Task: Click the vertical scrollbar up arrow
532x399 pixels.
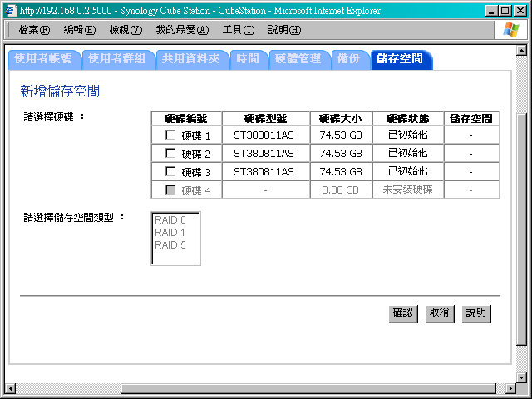Action: [521, 50]
